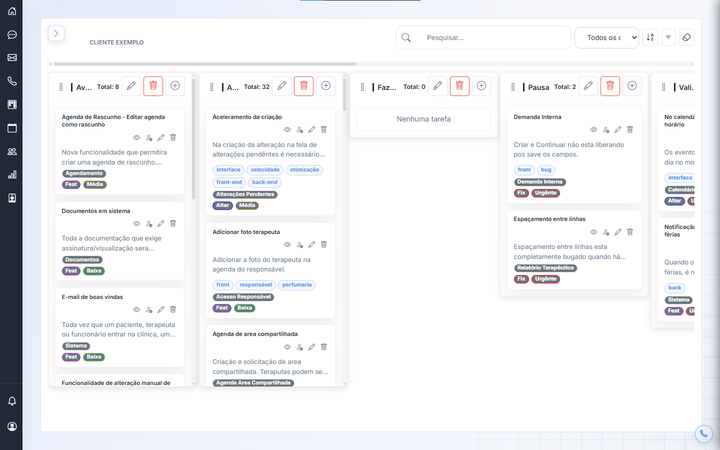This screenshot has width=720, height=450.
Task: Edit the 'Agenda de area compartilhada' card with pencil
Action: click(x=311, y=347)
